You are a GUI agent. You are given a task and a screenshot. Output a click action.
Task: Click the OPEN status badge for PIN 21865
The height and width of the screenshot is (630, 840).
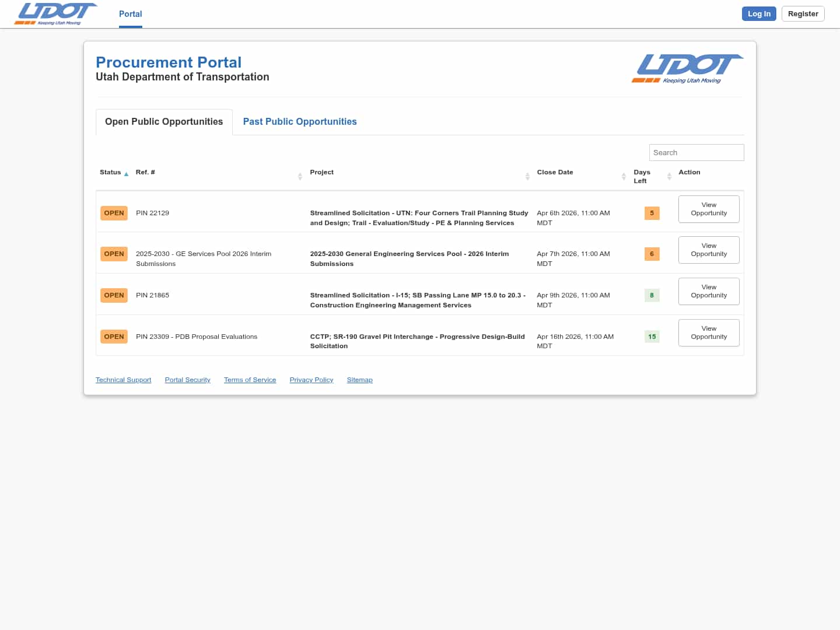[114, 295]
